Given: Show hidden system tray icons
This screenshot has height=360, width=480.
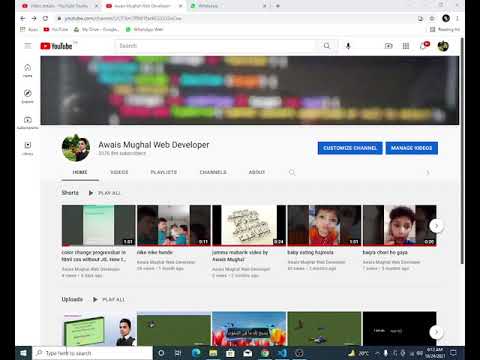Looking at the screenshot, I should [x=377, y=353].
